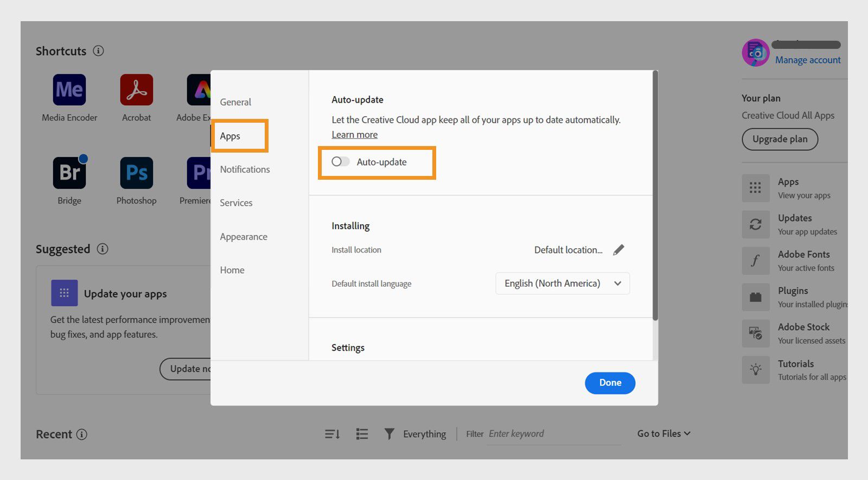Select Appearance preferences tab

pyautogui.click(x=244, y=237)
